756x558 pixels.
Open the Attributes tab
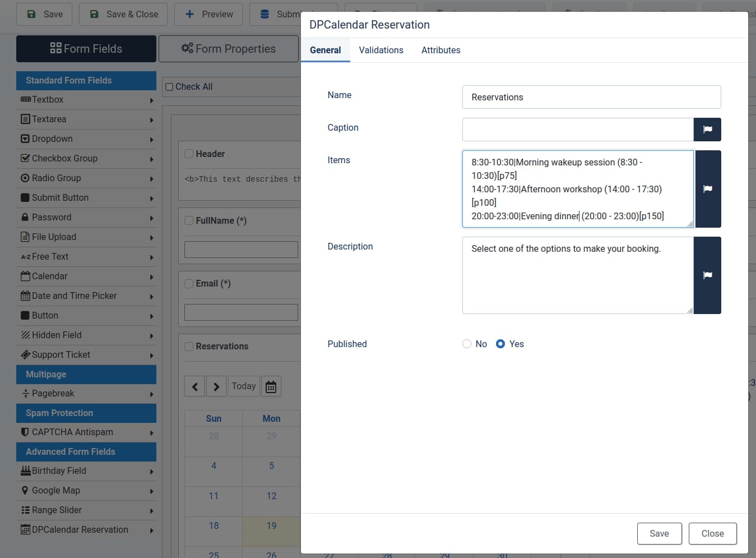tap(440, 50)
